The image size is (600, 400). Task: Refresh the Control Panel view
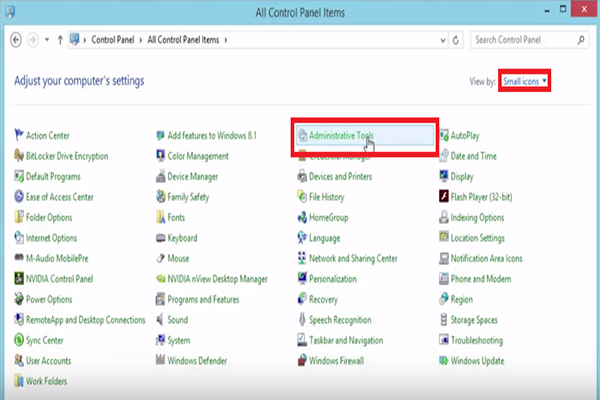click(456, 40)
